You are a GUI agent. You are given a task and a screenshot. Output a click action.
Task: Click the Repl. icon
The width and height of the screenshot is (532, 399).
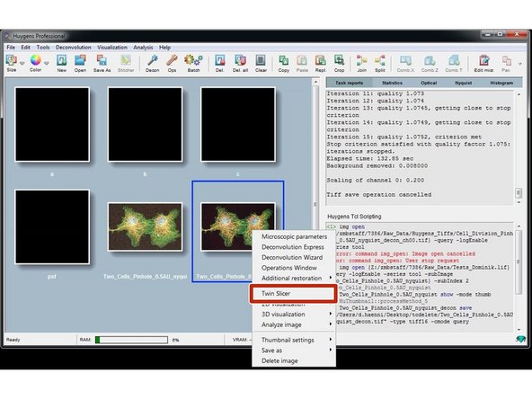coord(320,63)
